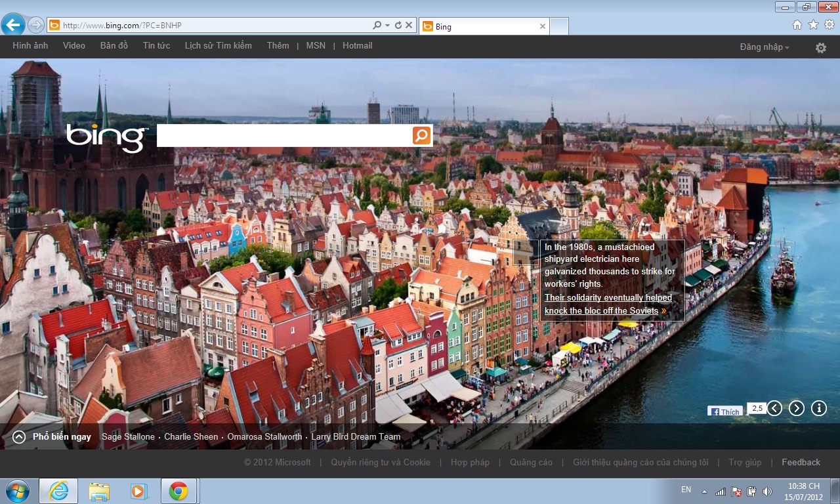Open Hình ảnh in Bing navigation
The width and height of the screenshot is (840, 504).
point(30,46)
